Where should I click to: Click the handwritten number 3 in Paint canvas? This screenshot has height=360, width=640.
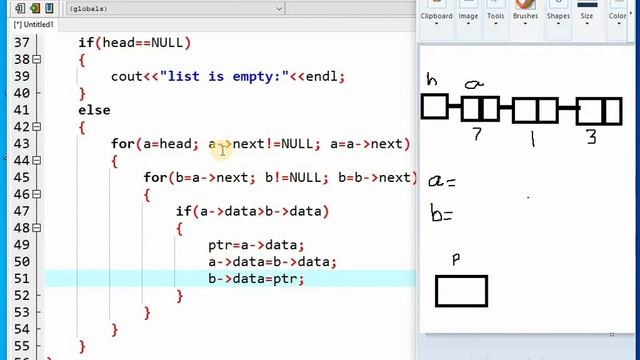tap(591, 137)
